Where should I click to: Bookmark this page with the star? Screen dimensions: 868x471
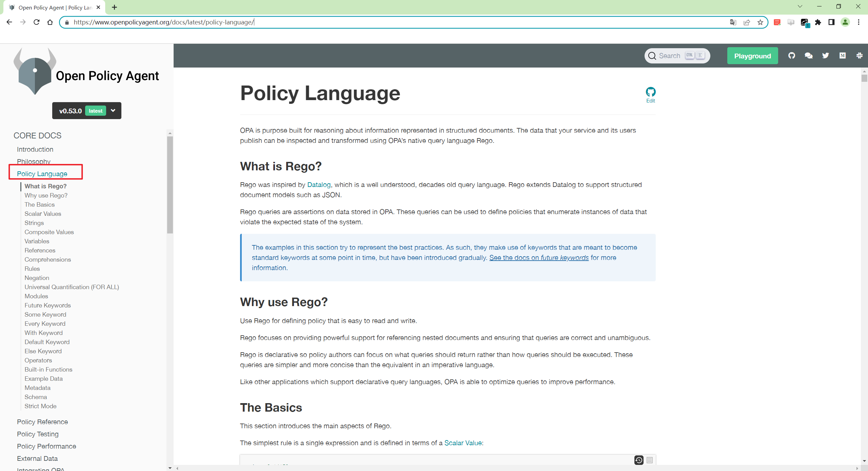[x=760, y=22]
